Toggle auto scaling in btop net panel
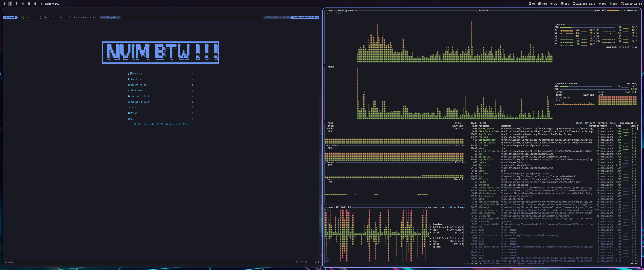The width and height of the screenshot is (644, 270). [x=437, y=207]
